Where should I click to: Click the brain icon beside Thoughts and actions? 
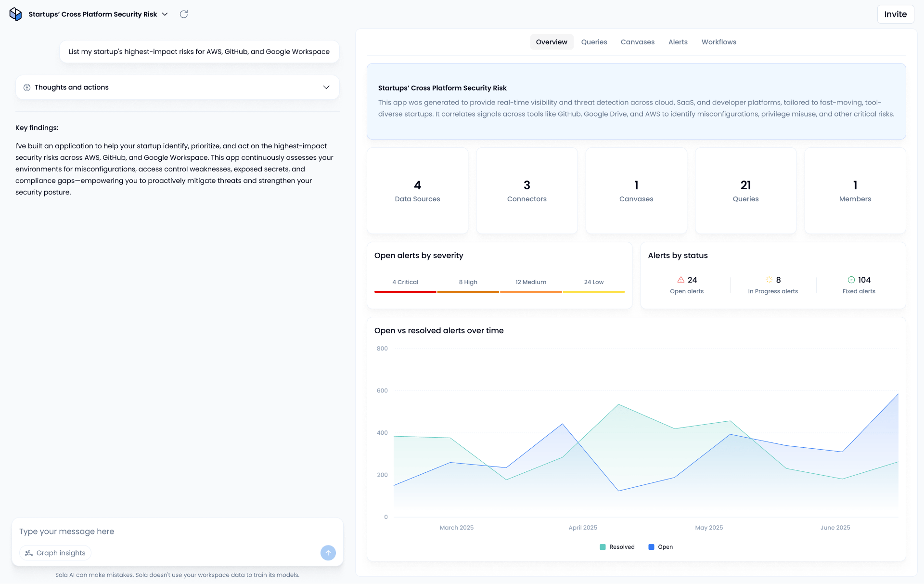click(27, 87)
